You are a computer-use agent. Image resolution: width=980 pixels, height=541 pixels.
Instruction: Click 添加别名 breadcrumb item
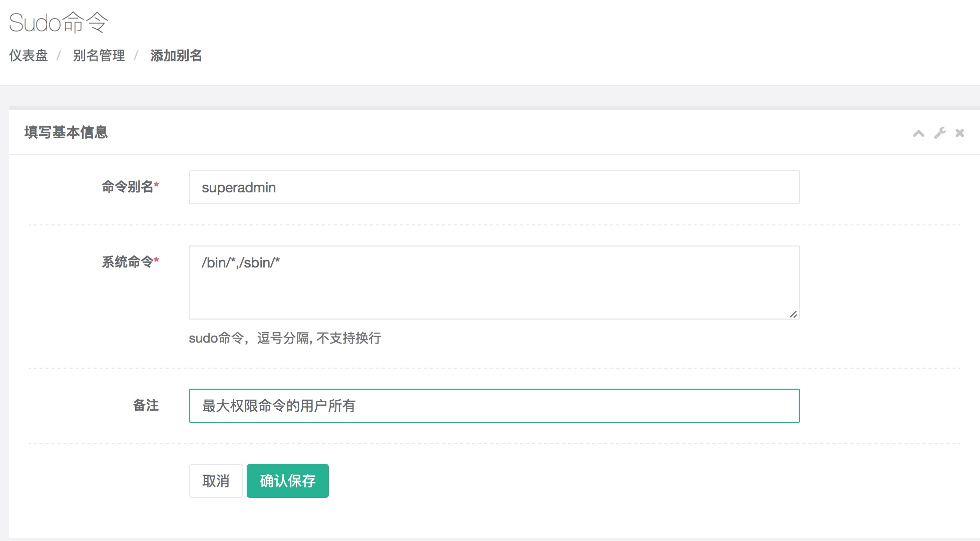click(x=176, y=56)
